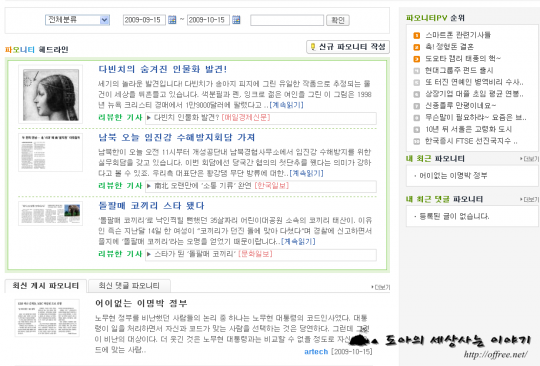Open ranking item 상장기업 대졸 초임 평균 연봉
Screen dimensions: 540x366
pos(474,94)
